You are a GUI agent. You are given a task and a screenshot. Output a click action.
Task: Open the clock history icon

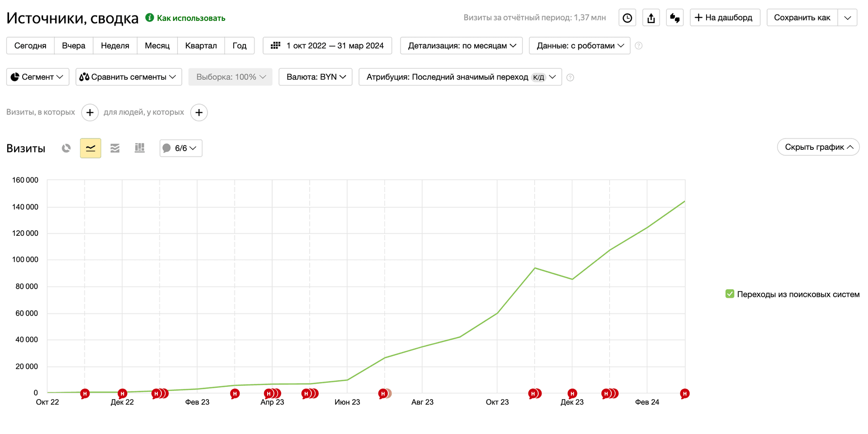tap(627, 18)
